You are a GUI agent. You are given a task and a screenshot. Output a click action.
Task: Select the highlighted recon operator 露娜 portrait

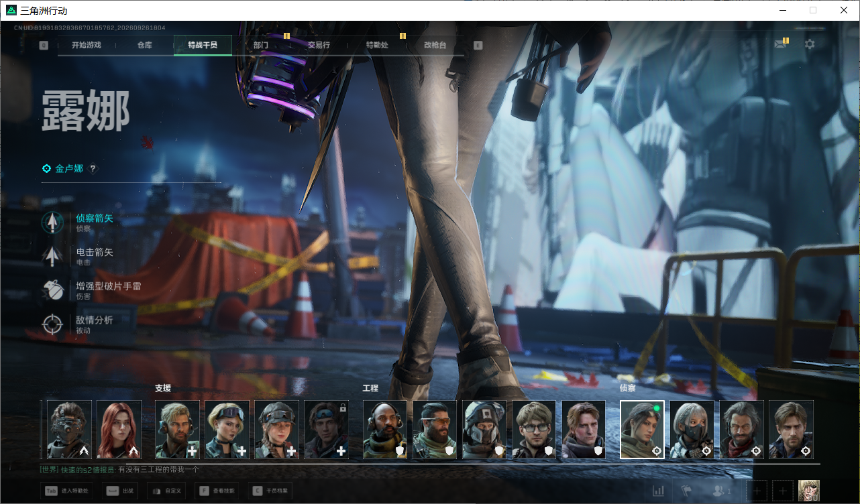642,430
